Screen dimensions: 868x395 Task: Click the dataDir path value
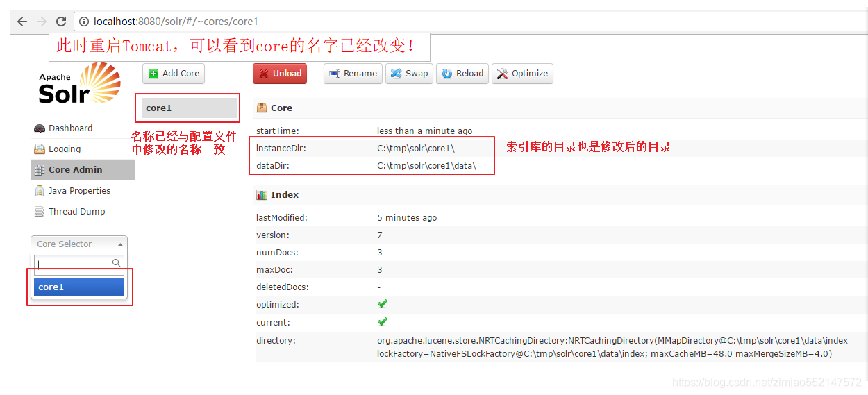click(x=426, y=166)
